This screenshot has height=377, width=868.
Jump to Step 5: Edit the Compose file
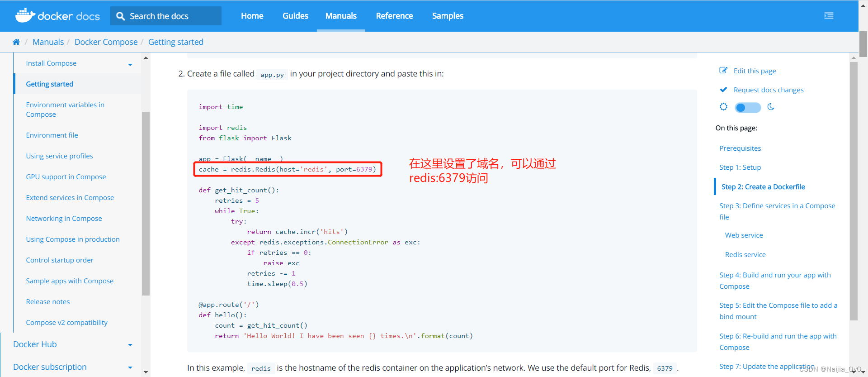[778, 311]
